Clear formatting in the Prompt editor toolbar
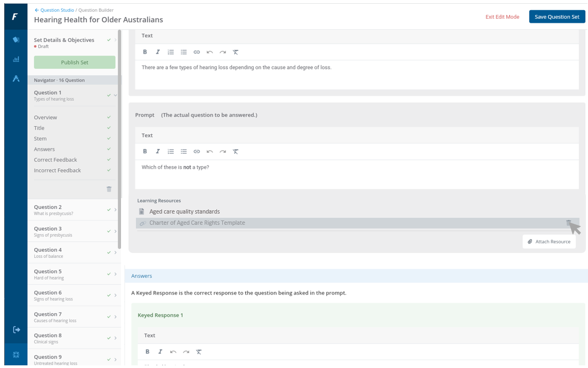This screenshot has height=368, width=588. [x=236, y=152]
